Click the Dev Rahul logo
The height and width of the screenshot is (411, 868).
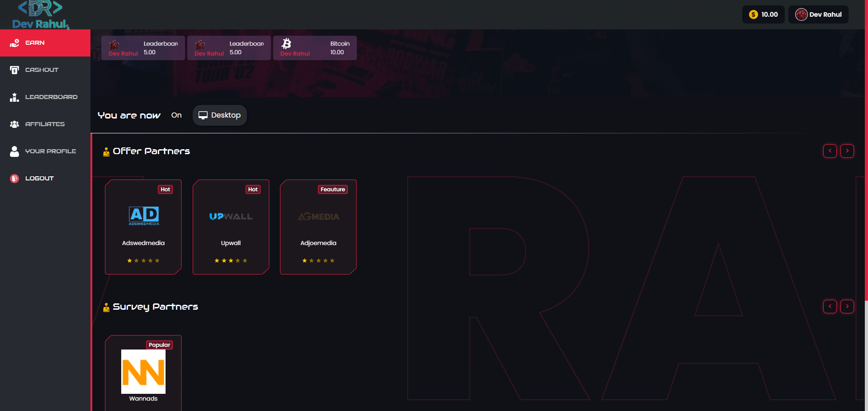pos(41,15)
